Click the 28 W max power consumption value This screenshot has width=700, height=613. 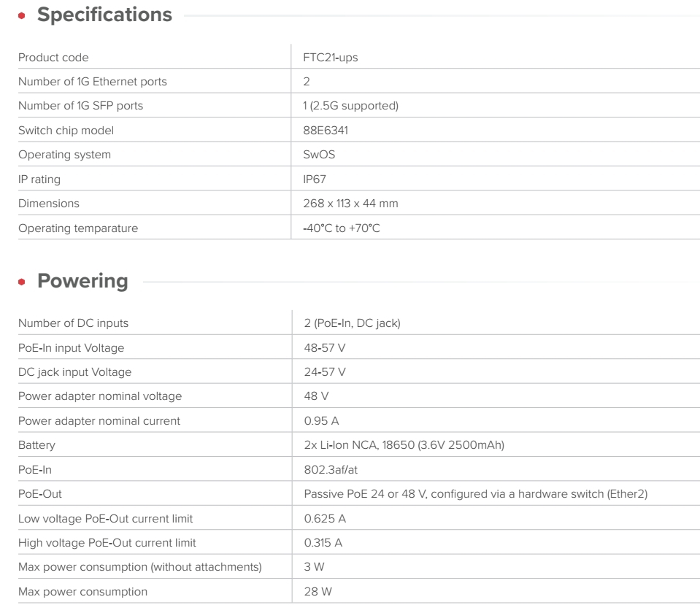315,592
